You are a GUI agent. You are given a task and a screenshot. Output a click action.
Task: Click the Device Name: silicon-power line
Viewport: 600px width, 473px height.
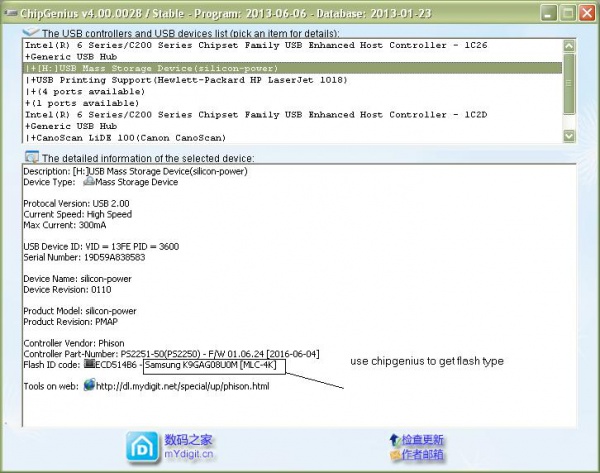(77, 279)
